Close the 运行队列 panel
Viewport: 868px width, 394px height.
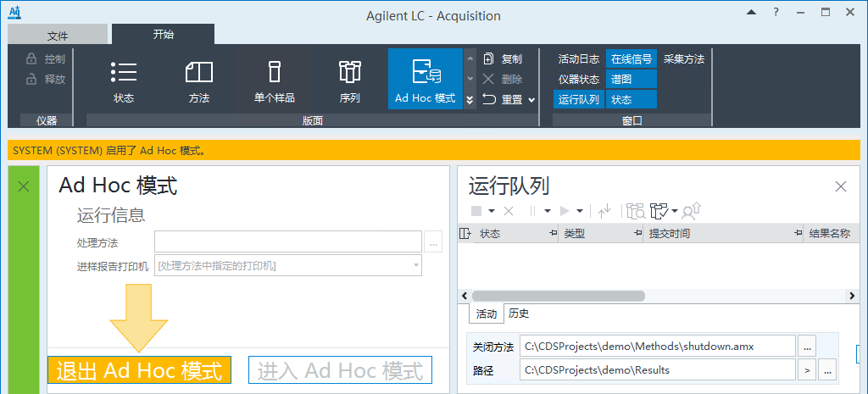[840, 187]
